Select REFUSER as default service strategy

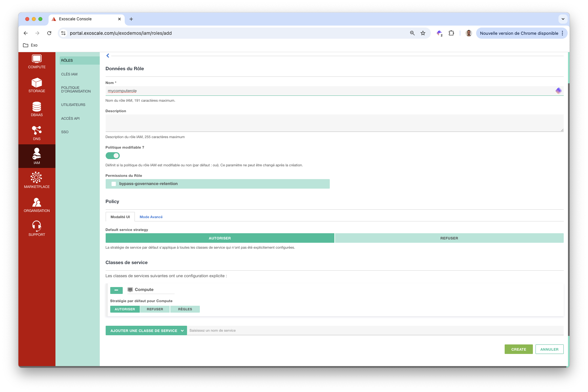(x=449, y=238)
